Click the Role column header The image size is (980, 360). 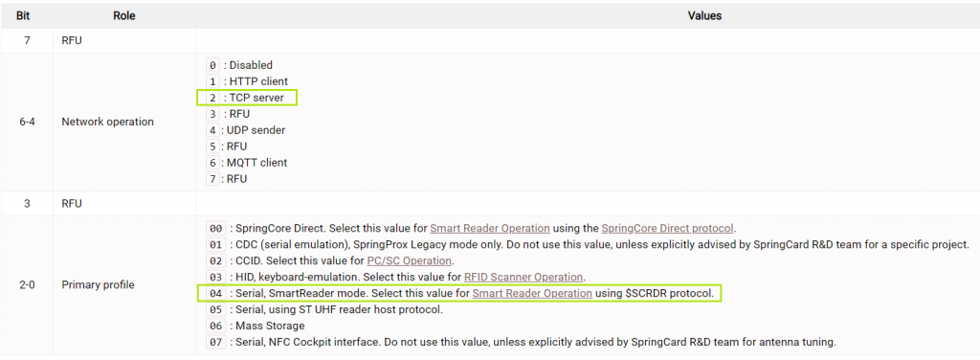point(123,16)
